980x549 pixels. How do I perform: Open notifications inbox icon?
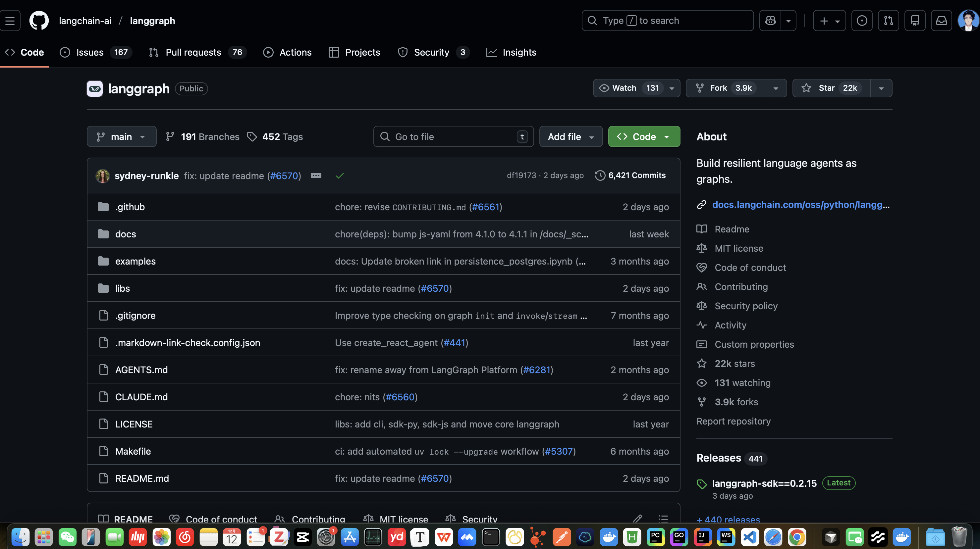click(941, 21)
